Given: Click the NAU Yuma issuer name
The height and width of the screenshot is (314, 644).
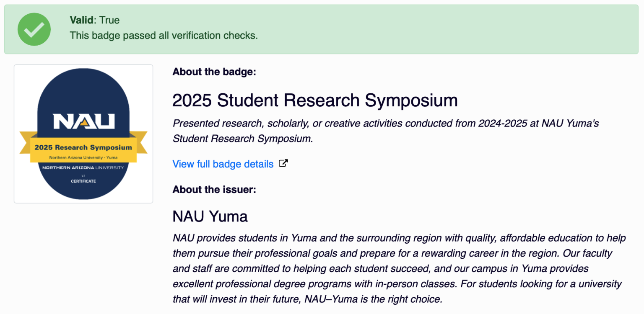Looking at the screenshot, I should pos(210,216).
